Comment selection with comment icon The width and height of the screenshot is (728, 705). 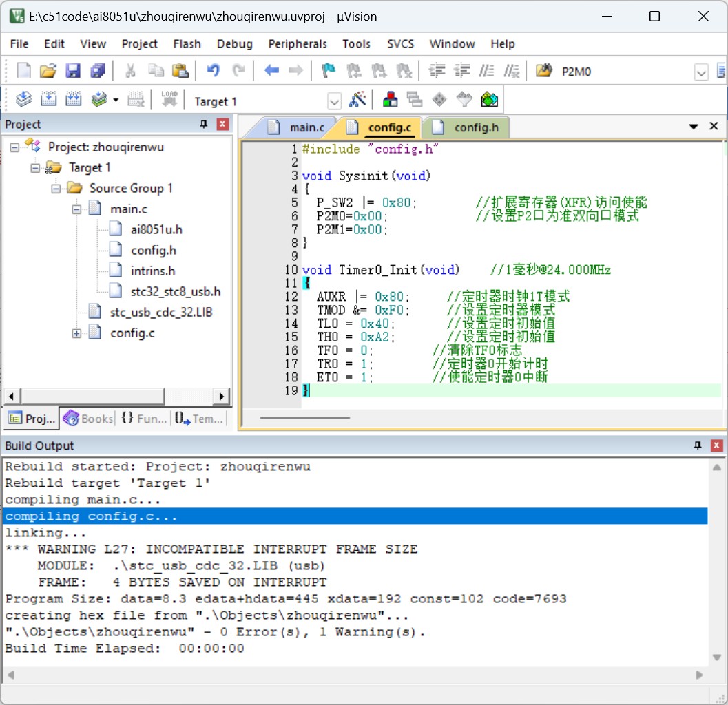click(486, 71)
